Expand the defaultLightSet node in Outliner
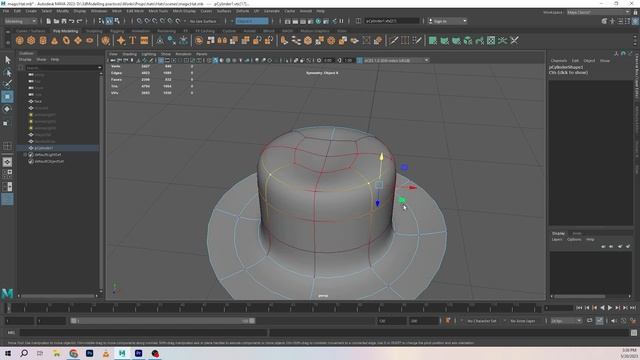 (x=25, y=155)
